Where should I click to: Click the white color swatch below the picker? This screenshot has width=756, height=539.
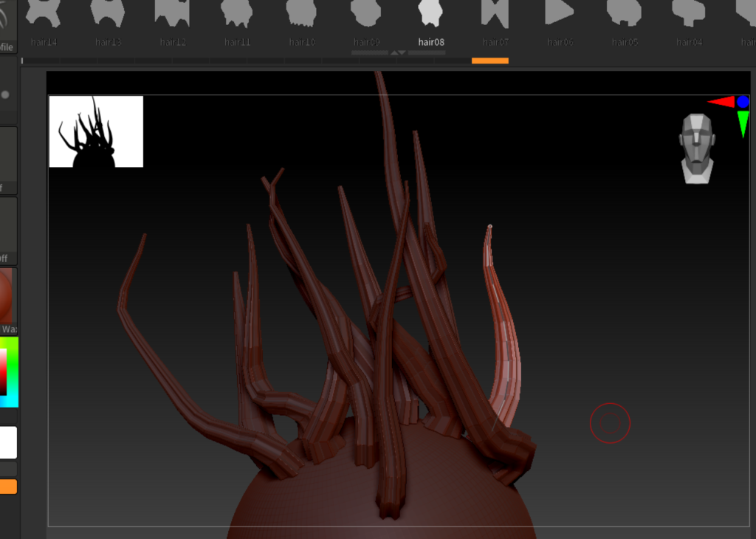pyautogui.click(x=8, y=442)
